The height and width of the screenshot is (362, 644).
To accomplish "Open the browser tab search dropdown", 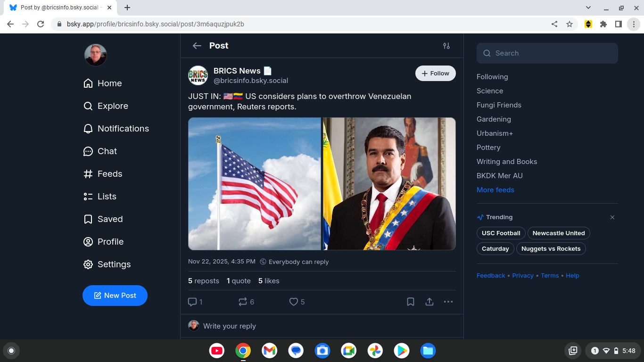I will pos(588,8).
